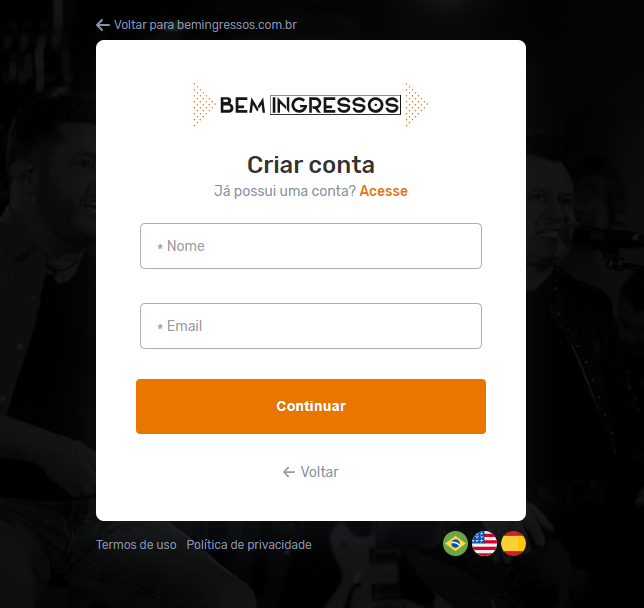Screen dimensions: 644x608
Task: Open the Termos de uso link
Action: [136, 545]
